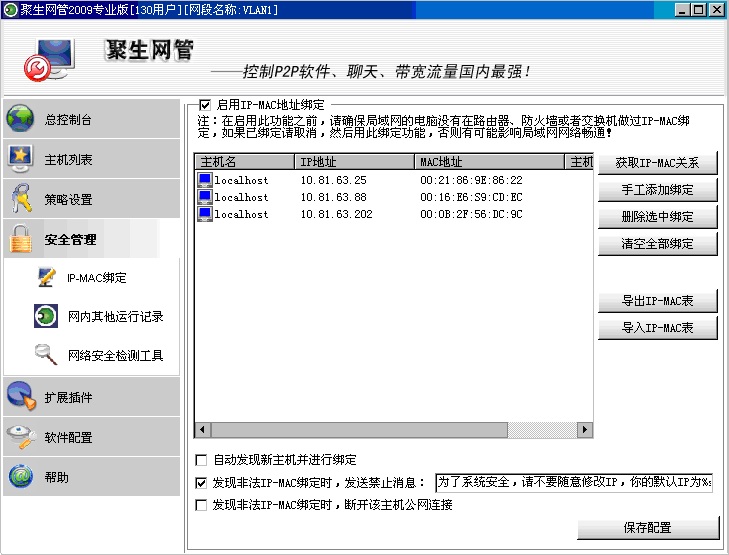Click the 导出IP-MAC表 button
Viewport: 729px width, 555px height.
(x=657, y=301)
